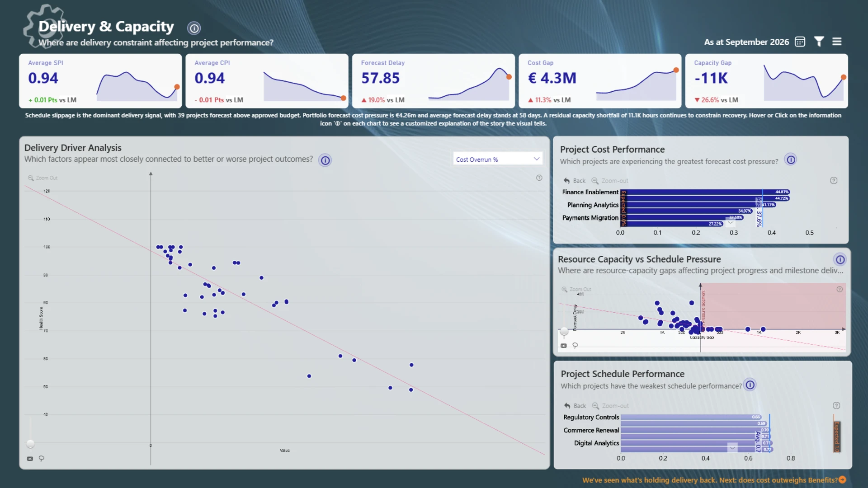Activate lasso selection in Resource Capacity chart
Screen dimensions: 868x488
click(x=575, y=346)
